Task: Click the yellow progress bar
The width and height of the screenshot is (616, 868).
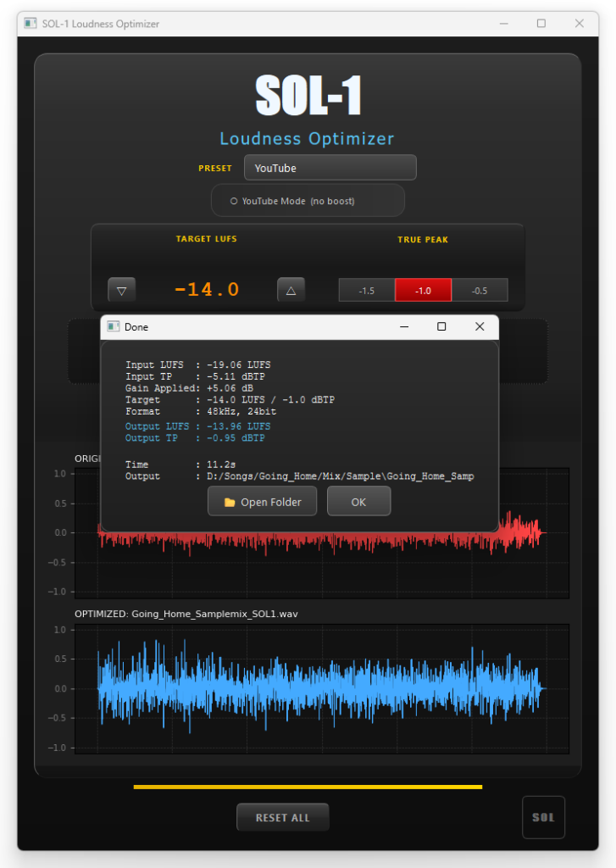Action: 308,787
